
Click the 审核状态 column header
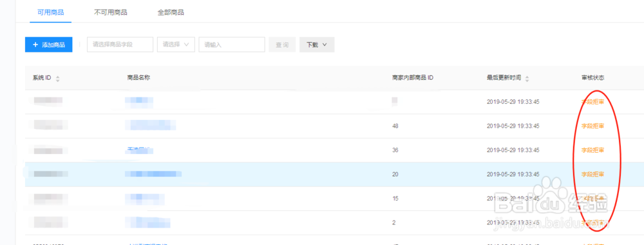click(592, 78)
